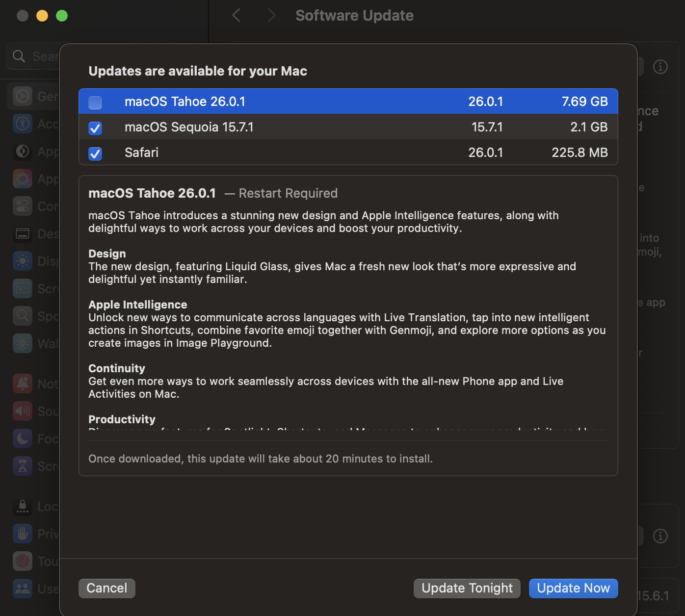
Task: Open Control Center toggles icon in sidebar
Action: pyautogui.click(x=23, y=206)
